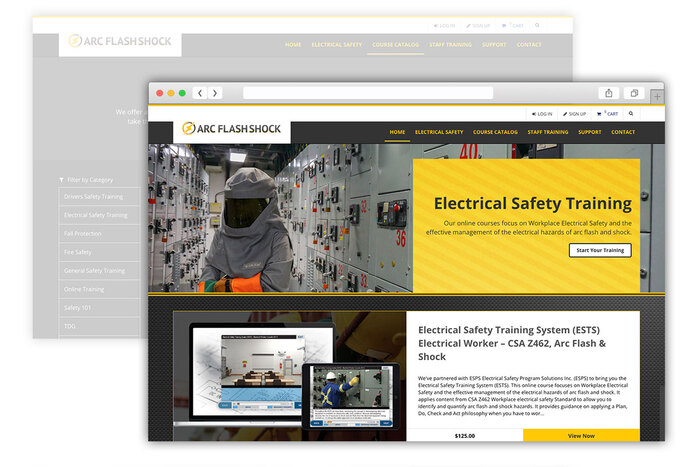Viewport: 700px width, 467px height.
Task: Select Electrical Safety Training category filter
Action: tap(99, 215)
